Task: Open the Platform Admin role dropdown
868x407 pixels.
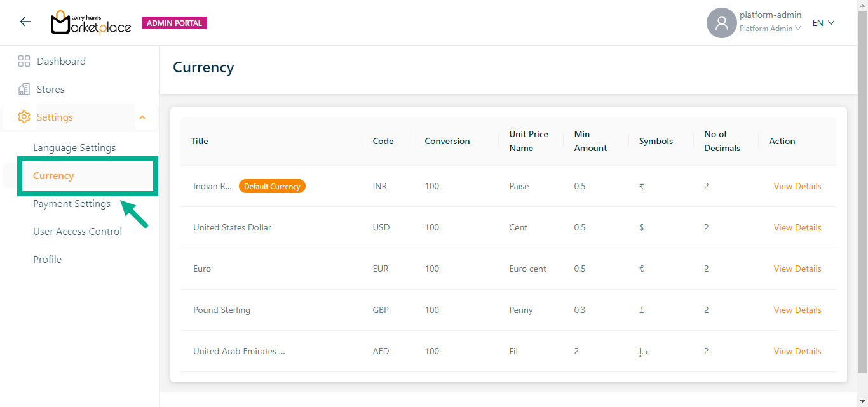Action: pos(770,29)
